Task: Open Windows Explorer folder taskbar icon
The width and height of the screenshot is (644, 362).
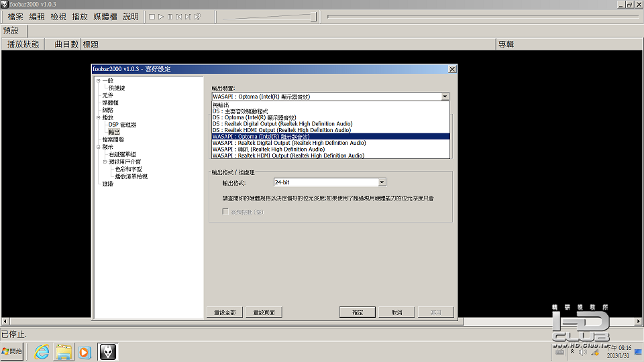Action: (x=64, y=352)
